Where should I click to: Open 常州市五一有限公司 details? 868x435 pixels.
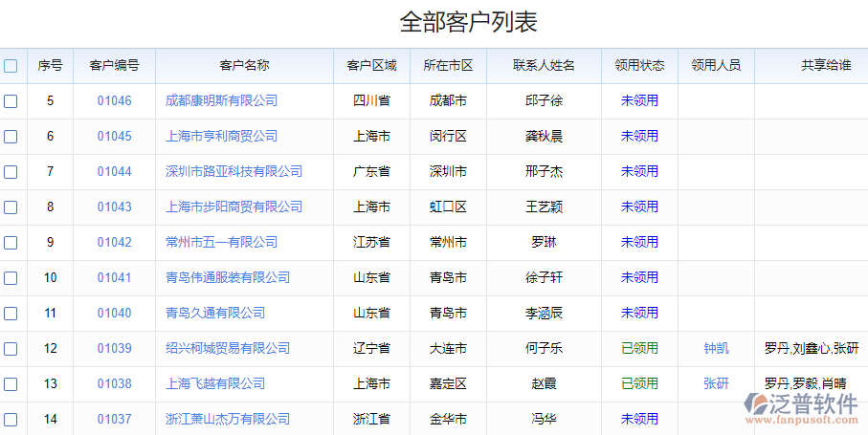(x=221, y=242)
